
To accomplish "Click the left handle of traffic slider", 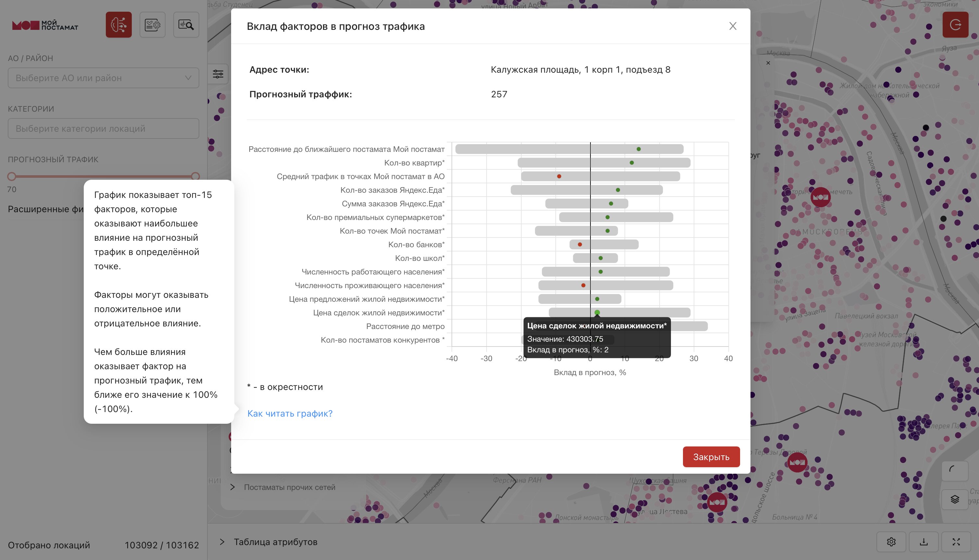I will 12,177.
